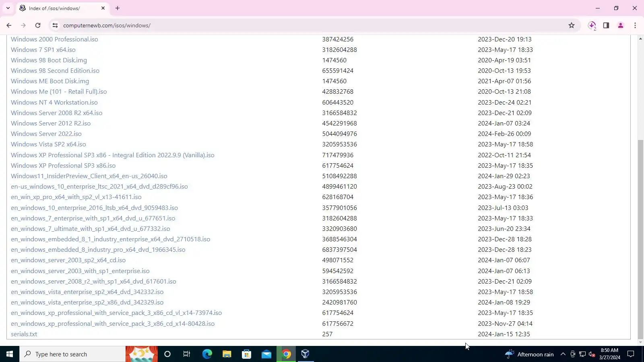Launch Microsoft Edge from taskbar
The image size is (644, 362).
(x=207, y=354)
